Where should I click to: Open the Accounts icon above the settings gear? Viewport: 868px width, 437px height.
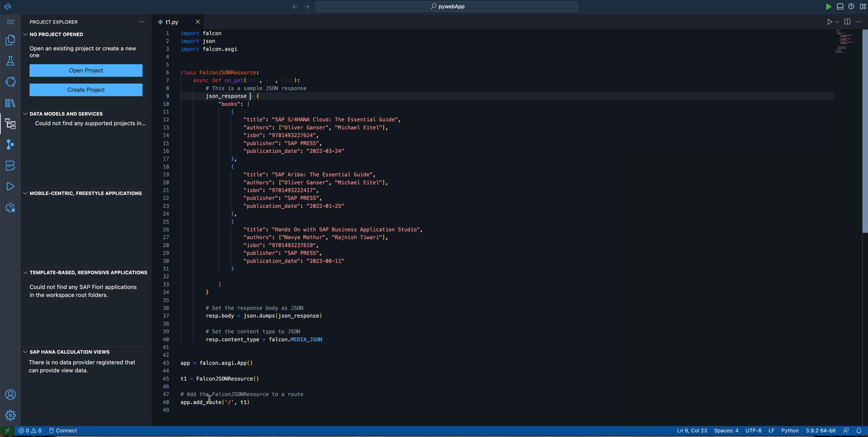10,395
